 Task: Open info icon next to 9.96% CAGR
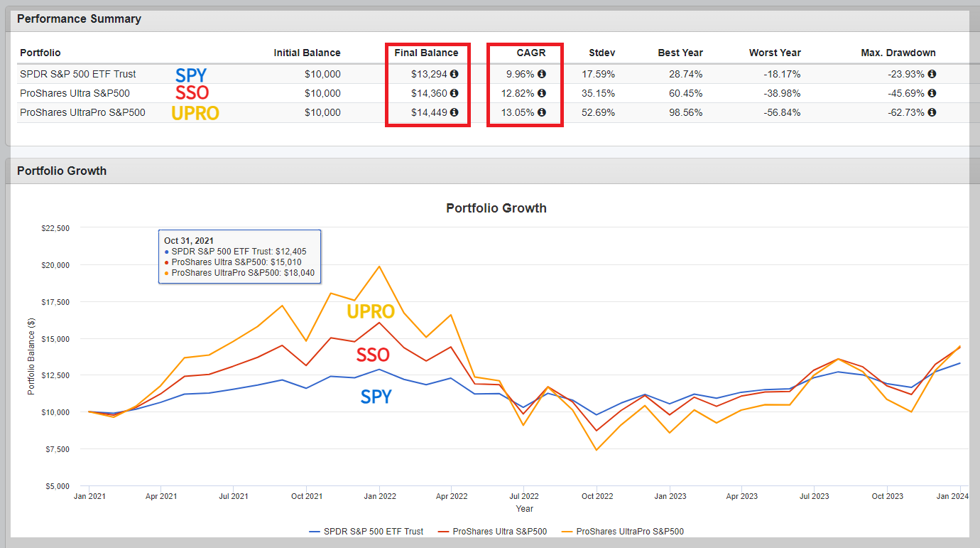542,74
